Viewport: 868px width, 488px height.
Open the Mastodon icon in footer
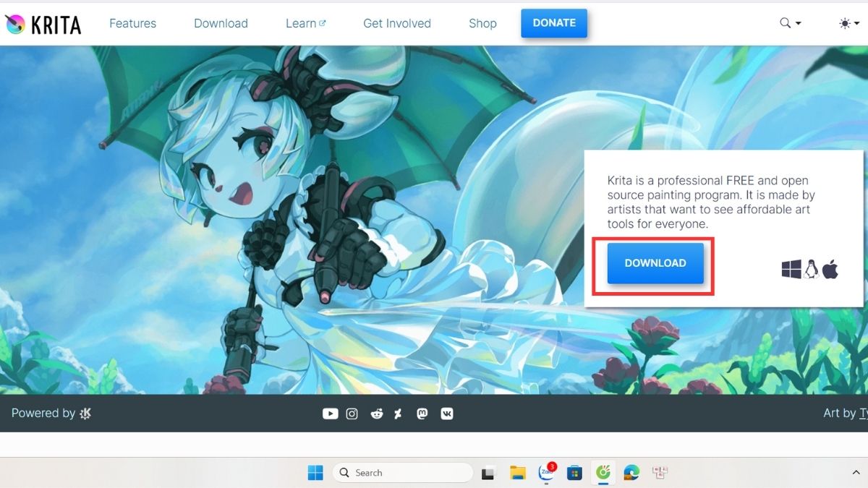pos(422,414)
